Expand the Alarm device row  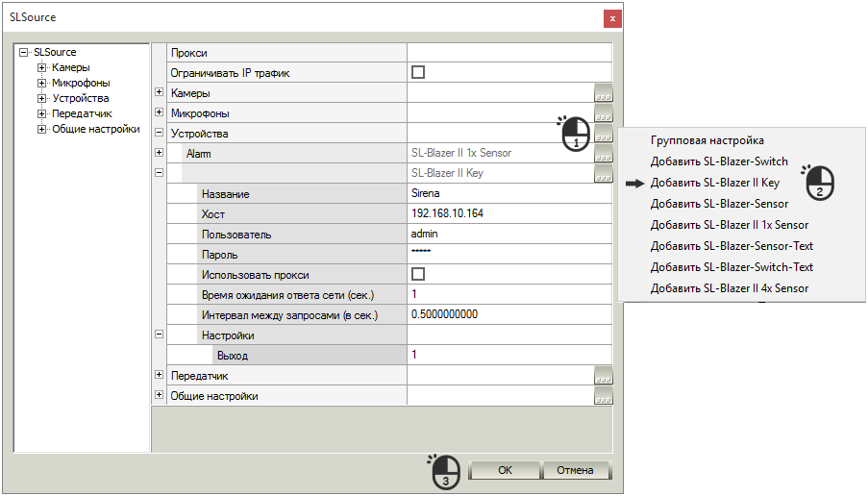159,153
